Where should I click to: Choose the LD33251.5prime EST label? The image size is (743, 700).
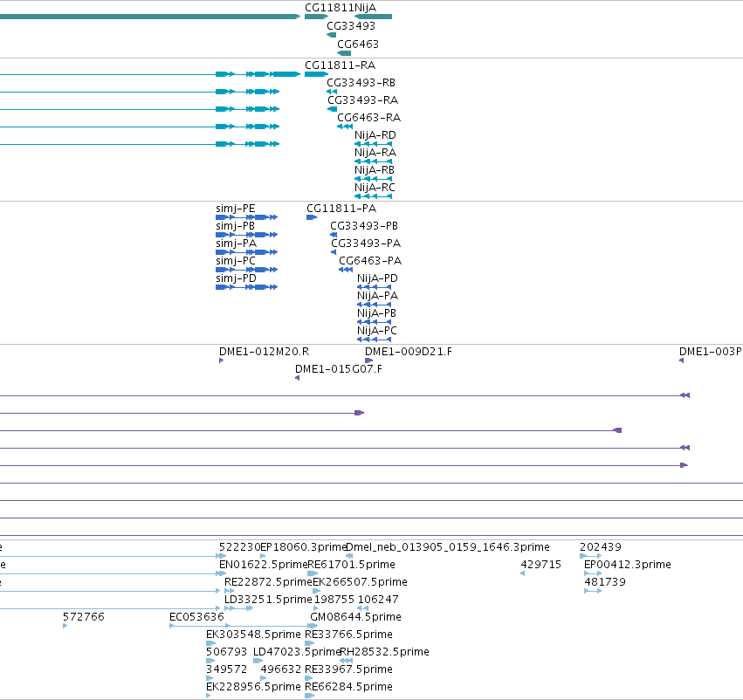pos(268,600)
